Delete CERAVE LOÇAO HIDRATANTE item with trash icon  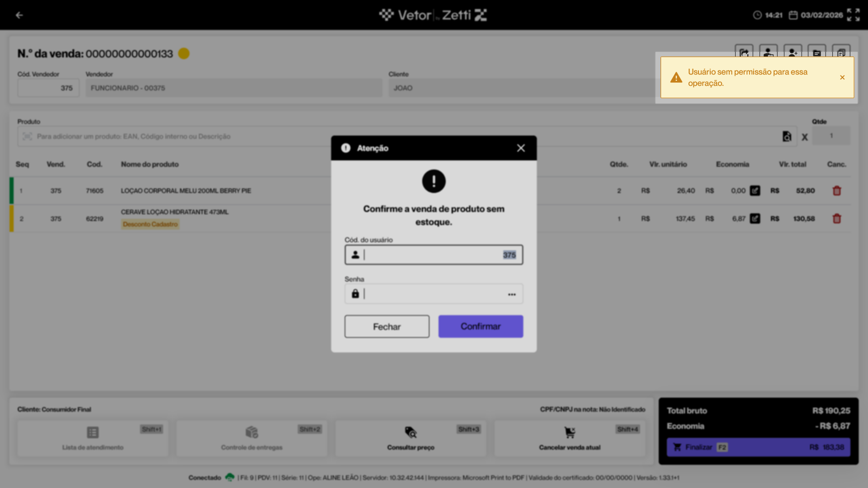(837, 219)
